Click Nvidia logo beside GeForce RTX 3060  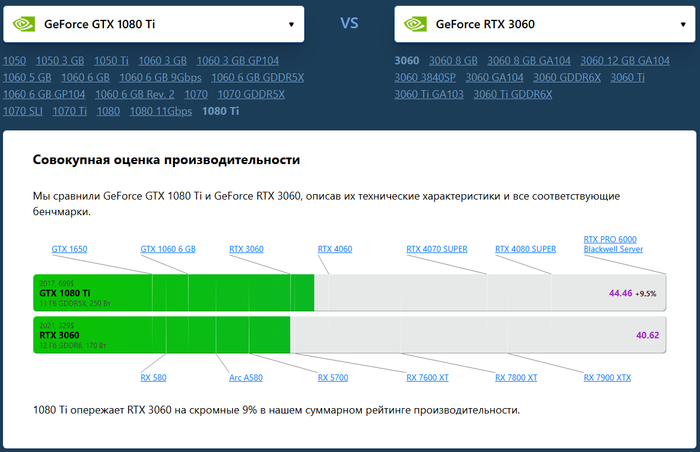tap(415, 24)
